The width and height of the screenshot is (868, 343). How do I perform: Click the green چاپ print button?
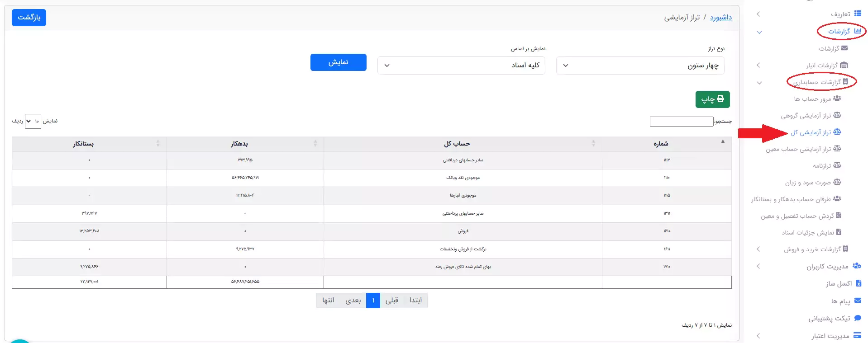tap(712, 99)
